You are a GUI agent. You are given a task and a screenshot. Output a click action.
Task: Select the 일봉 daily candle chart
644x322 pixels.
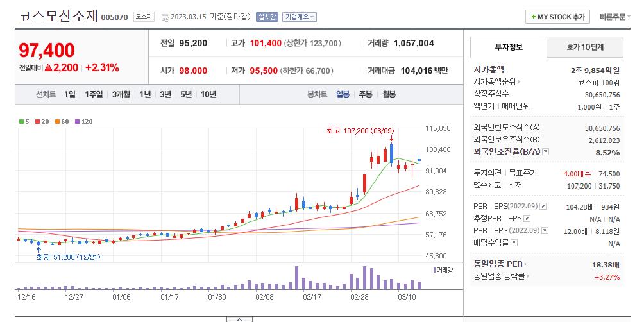tap(343, 94)
